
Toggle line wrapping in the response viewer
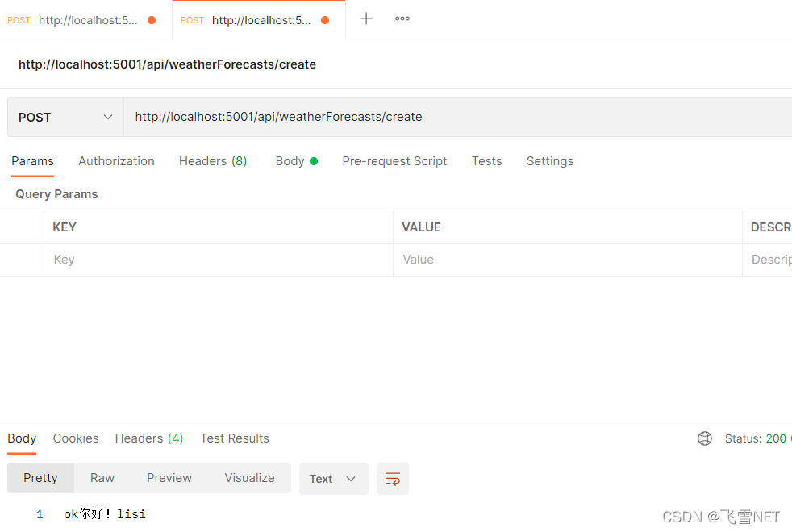392,478
